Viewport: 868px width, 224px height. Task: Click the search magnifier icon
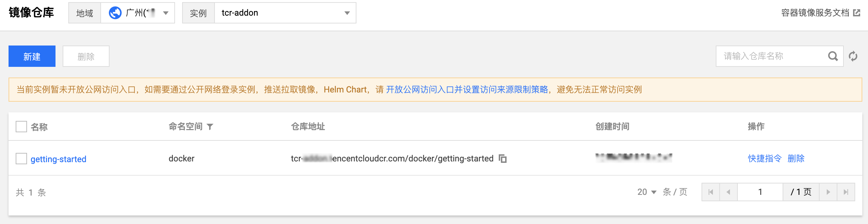click(833, 56)
